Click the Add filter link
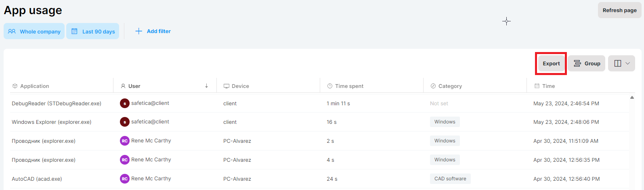The height and width of the screenshot is (190, 644). tap(159, 31)
